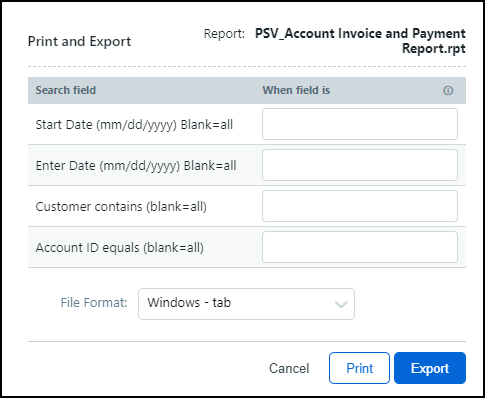Focus the Customer contains input box
This screenshot has width=485, height=398.
click(x=360, y=206)
